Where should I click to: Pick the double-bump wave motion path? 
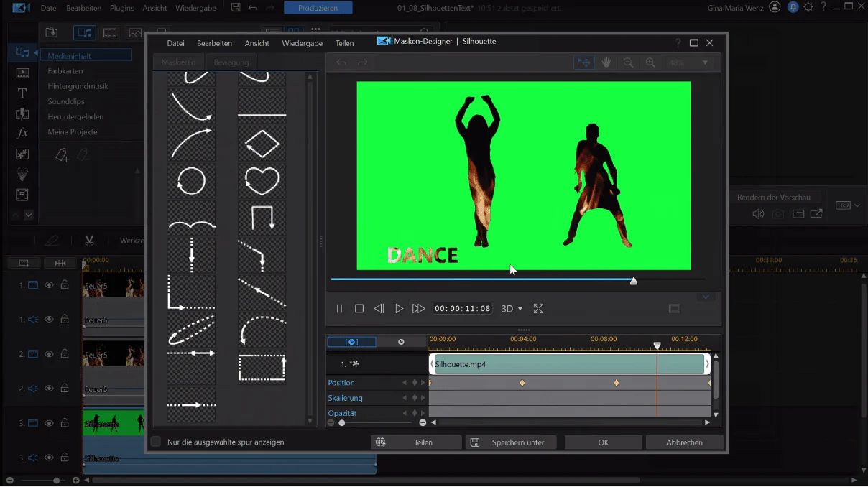pos(191,218)
